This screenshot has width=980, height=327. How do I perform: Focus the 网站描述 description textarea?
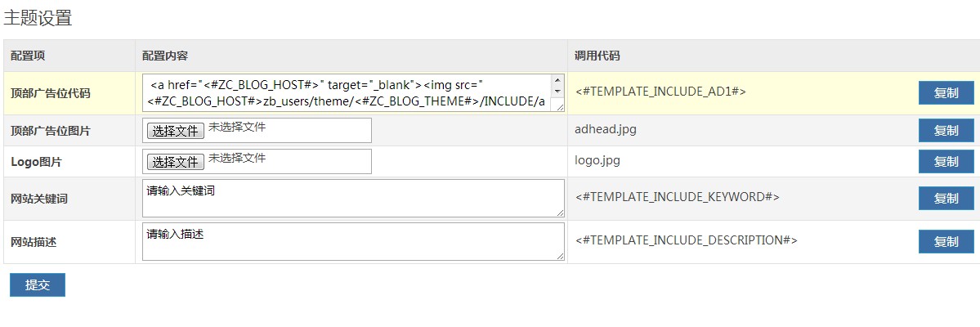353,241
